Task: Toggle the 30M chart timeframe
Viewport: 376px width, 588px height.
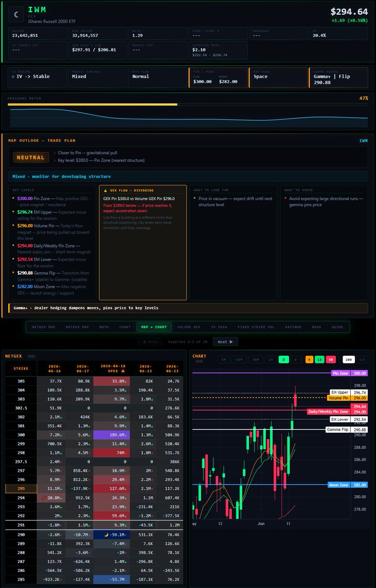Action: click(255, 359)
